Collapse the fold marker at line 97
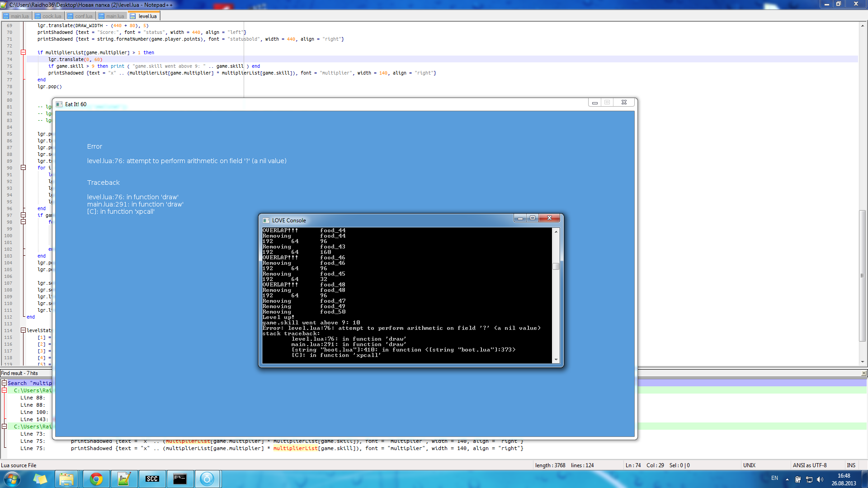 (23, 215)
